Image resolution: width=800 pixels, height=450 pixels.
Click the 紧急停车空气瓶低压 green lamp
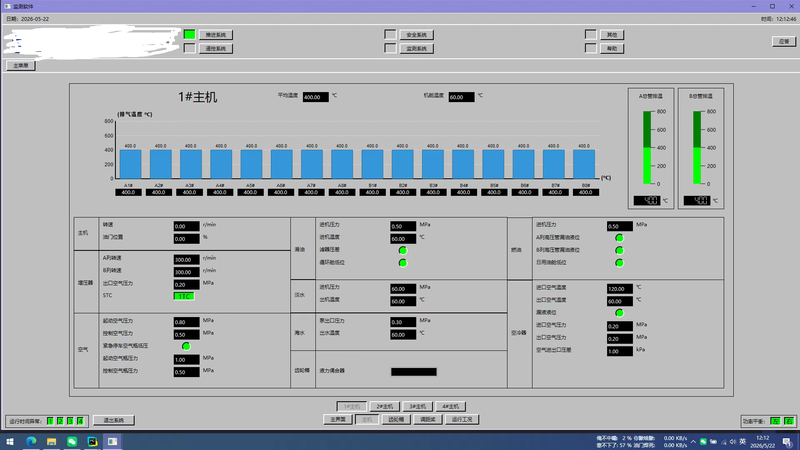click(186, 346)
